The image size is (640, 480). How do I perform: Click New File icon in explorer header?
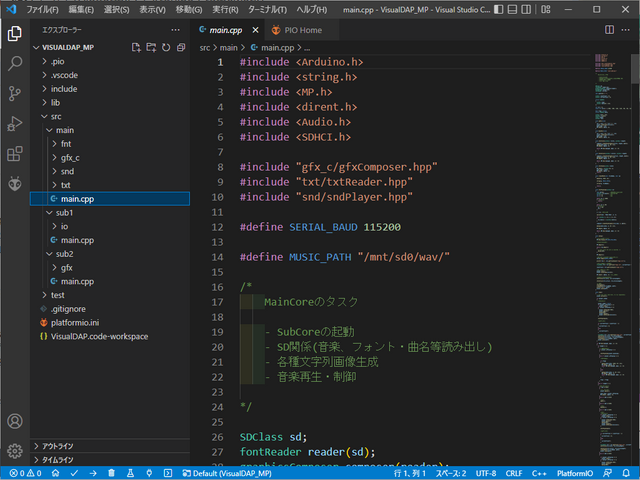(136, 47)
